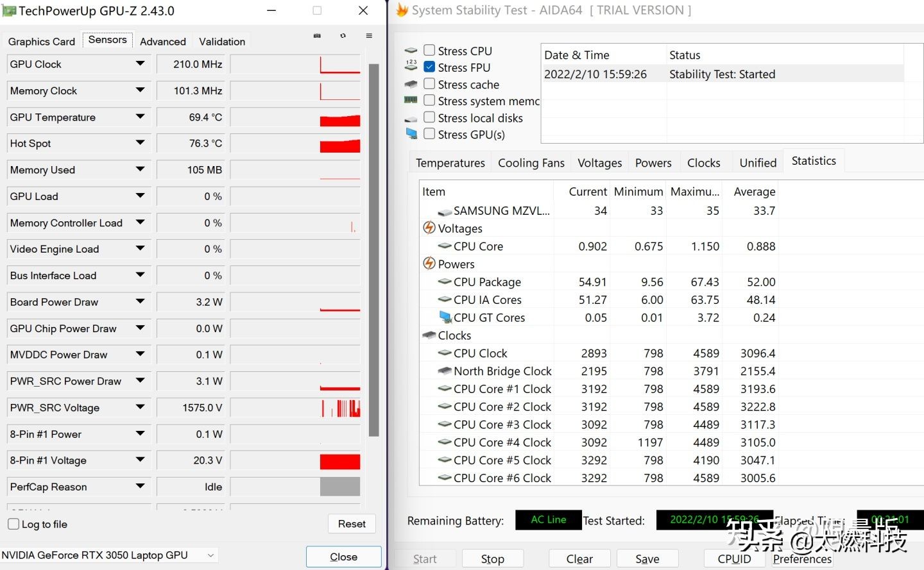Screen dimensions: 924x570
Task: Select the Stability Test: Started log row
Action: tap(723, 74)
